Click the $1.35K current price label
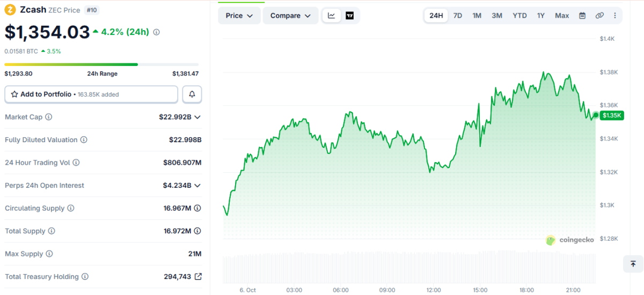The width and height of the screenshot is (644, 295). [x=612, y=115]
